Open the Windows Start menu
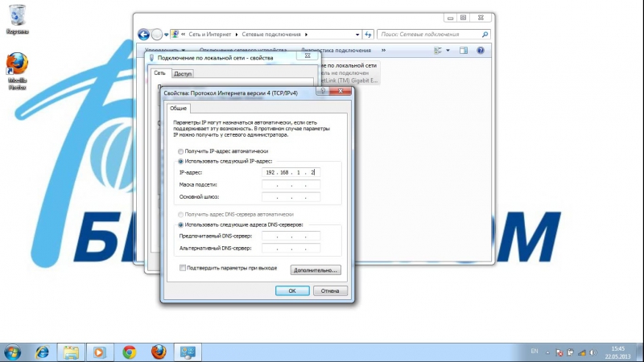 (x=12, y=352)
